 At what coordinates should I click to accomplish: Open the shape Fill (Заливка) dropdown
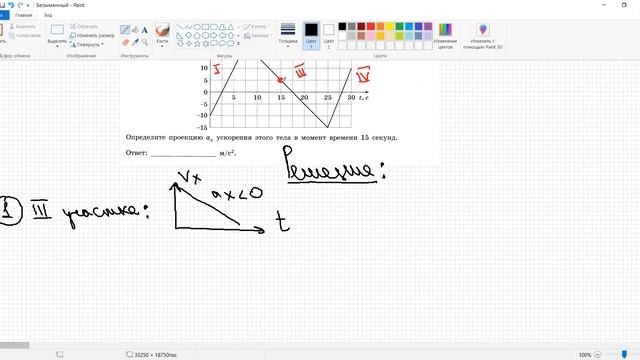coord(258,36)
